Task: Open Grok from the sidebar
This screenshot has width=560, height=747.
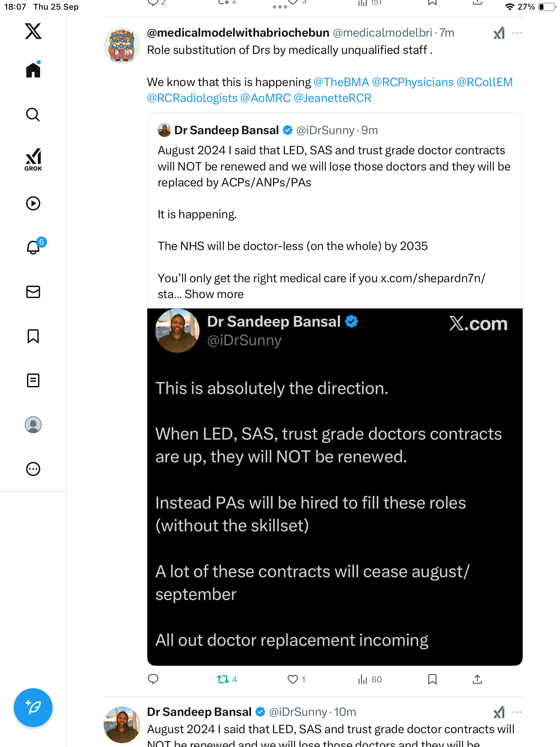Action: coord(33,159)
